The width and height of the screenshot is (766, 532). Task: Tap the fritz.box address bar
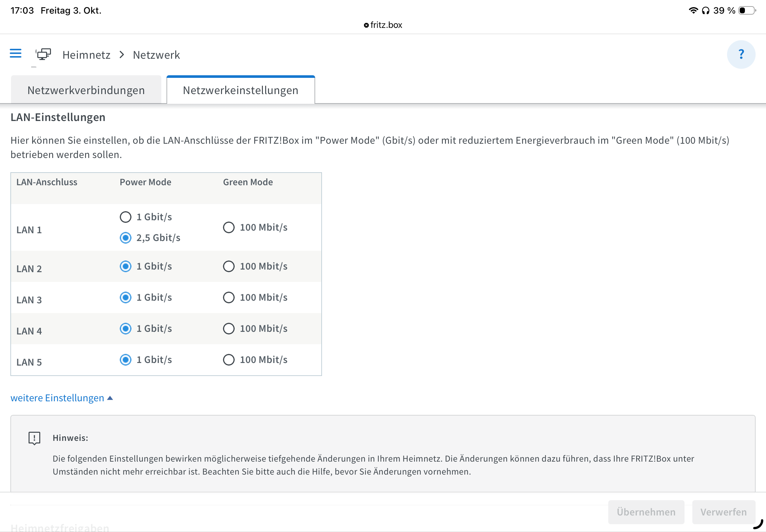click(x=386, y=25)
